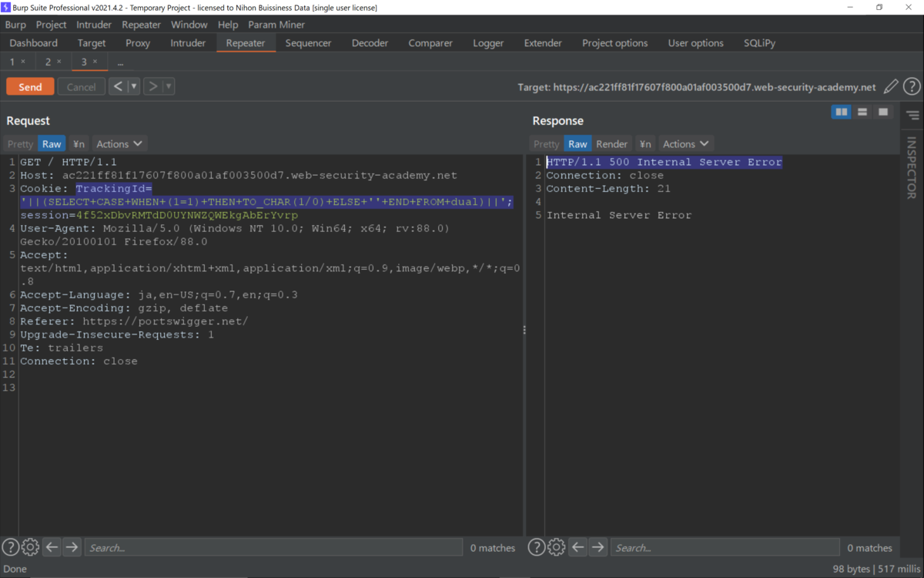924x578 pixels.
Task: Select combined tabbed layout icon
Action: (x=883, y=112)
